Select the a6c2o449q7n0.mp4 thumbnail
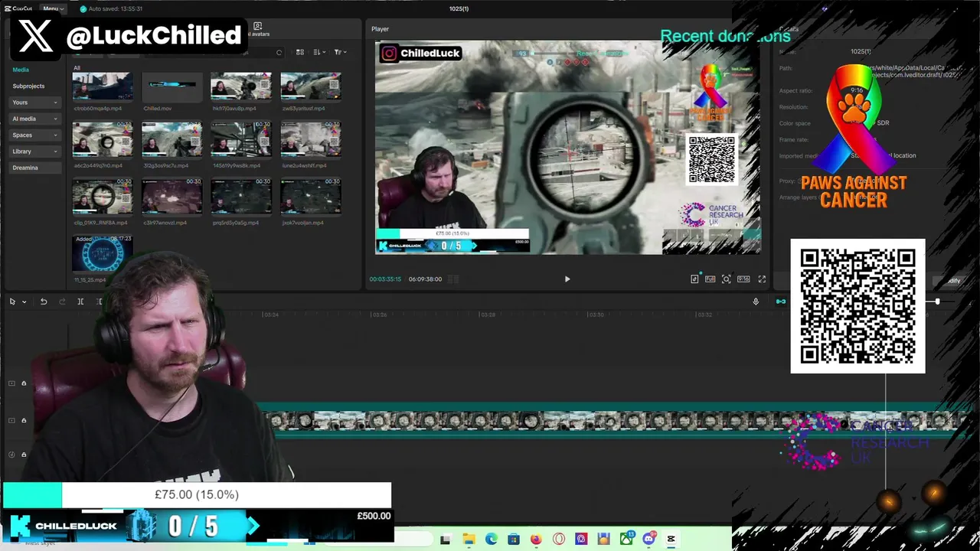Image resolution: width=980 pixels, height=551 pixels. pos(102,140)
